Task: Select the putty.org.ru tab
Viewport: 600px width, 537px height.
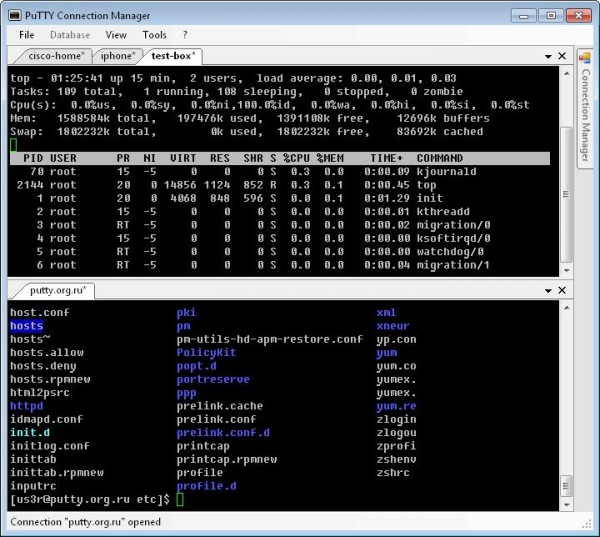Action: pos(57,290)
